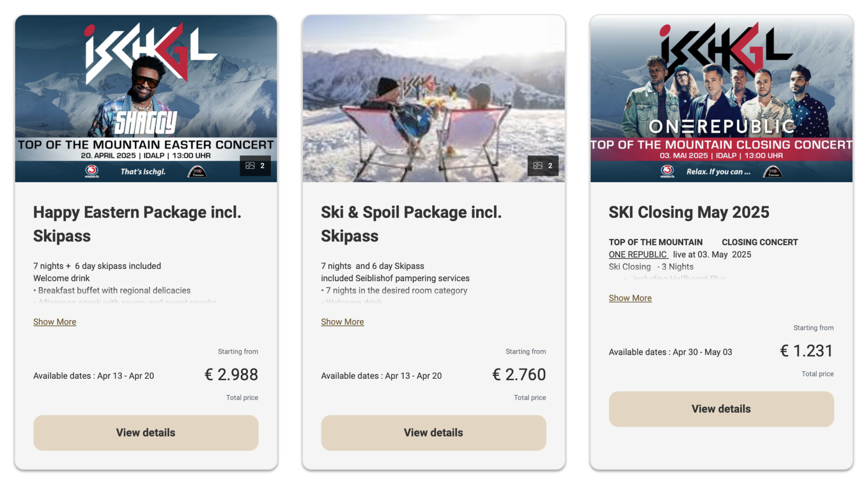View details for Happy Eastern Package

(146, 433)
